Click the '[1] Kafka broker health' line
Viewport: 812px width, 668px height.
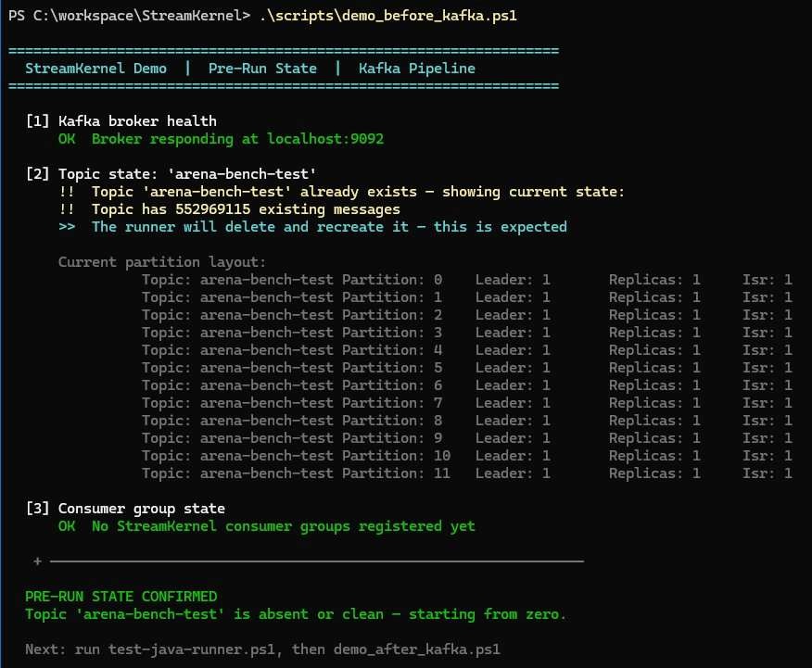(121, 121)
